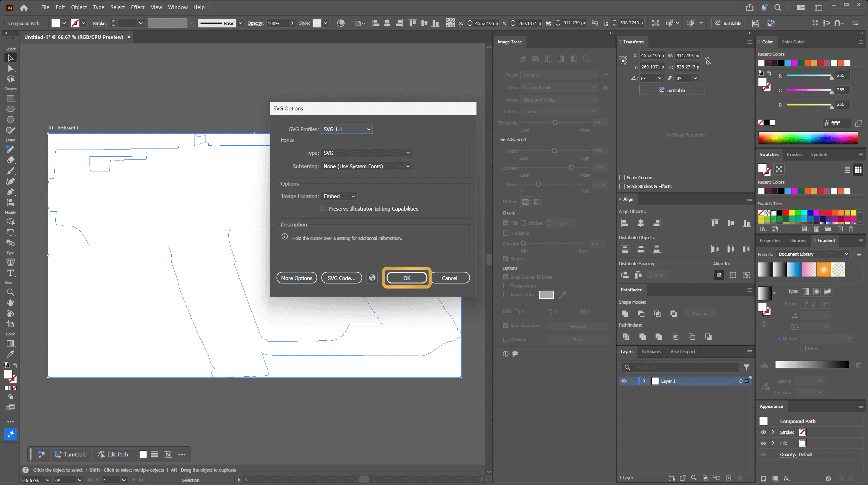
Task: Toggle the Scale Corners checkbox
Action: (x=622, y=177)
